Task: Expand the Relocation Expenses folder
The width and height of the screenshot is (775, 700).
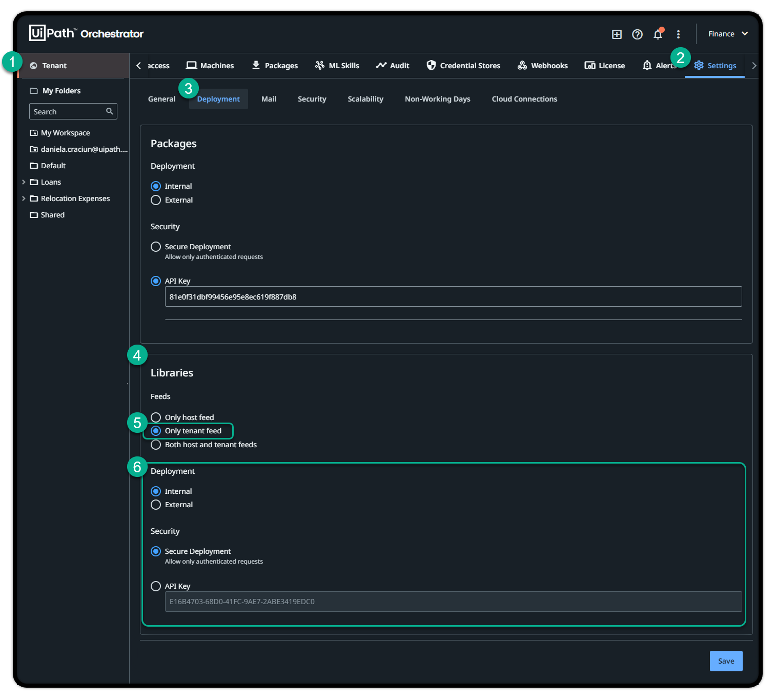Action: pos(24,198)
